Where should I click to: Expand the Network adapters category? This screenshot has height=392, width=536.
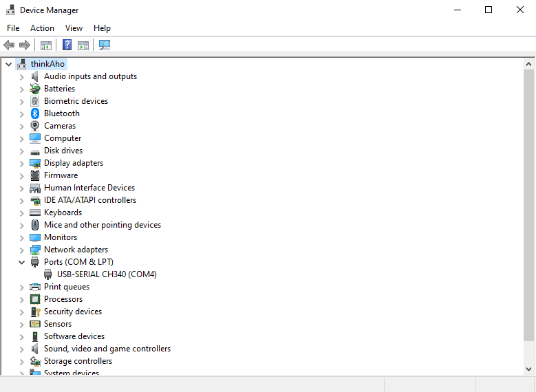(x=21, y=250)
